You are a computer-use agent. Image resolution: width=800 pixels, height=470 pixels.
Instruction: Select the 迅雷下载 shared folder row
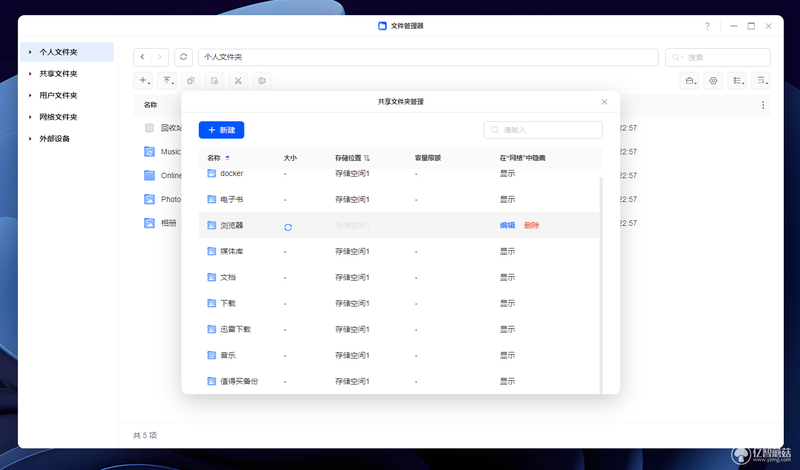(398, 330)
